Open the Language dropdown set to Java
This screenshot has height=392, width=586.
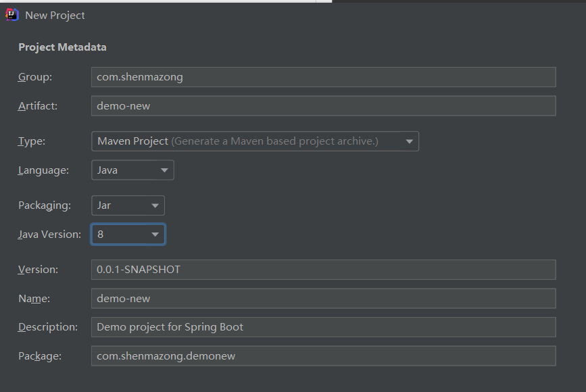[132, 170]
